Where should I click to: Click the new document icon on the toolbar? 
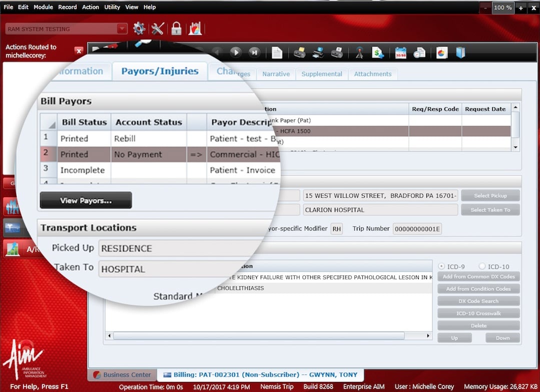pyautogui.click(x=277, y=52)
